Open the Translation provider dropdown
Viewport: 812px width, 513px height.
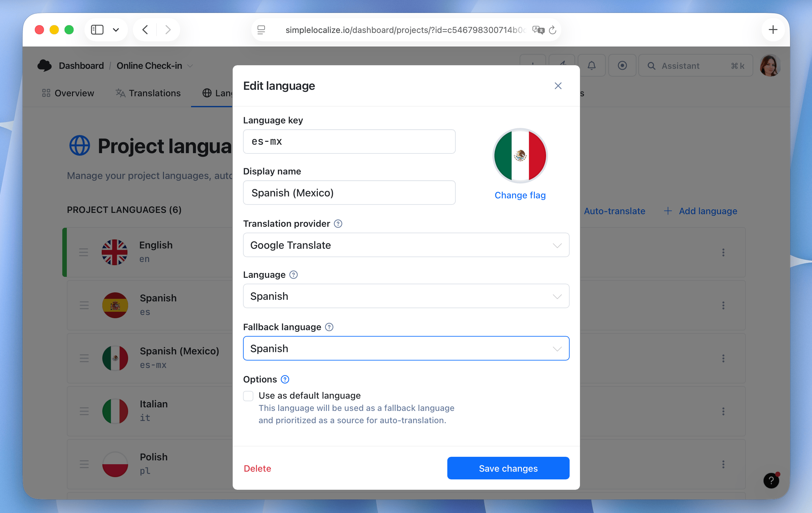406,245
